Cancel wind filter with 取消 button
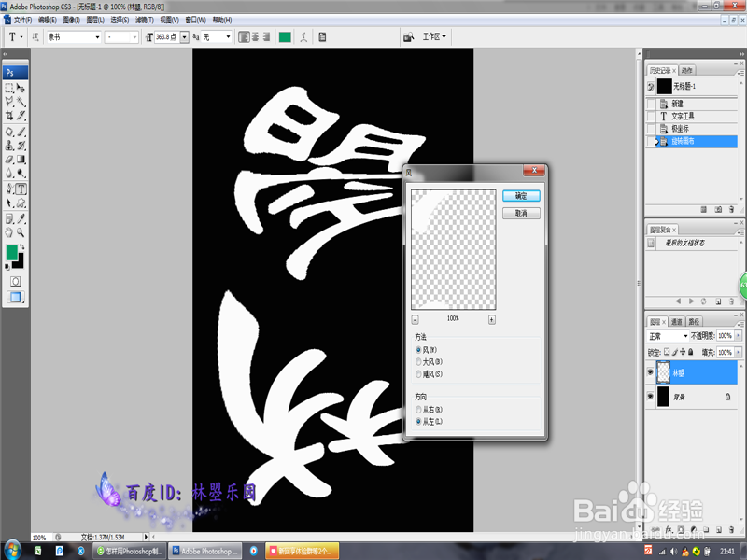The width and height of the screenshot is (747, 560). coord(521,214)
